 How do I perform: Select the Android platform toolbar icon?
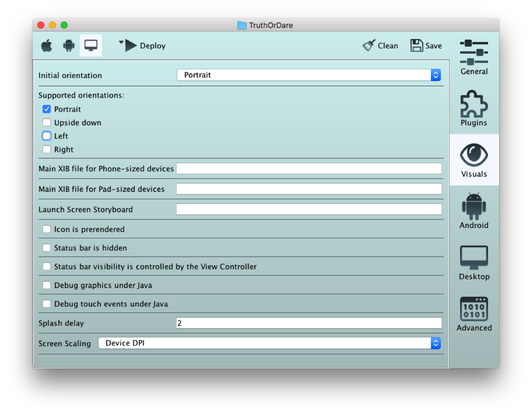(69, 45)
